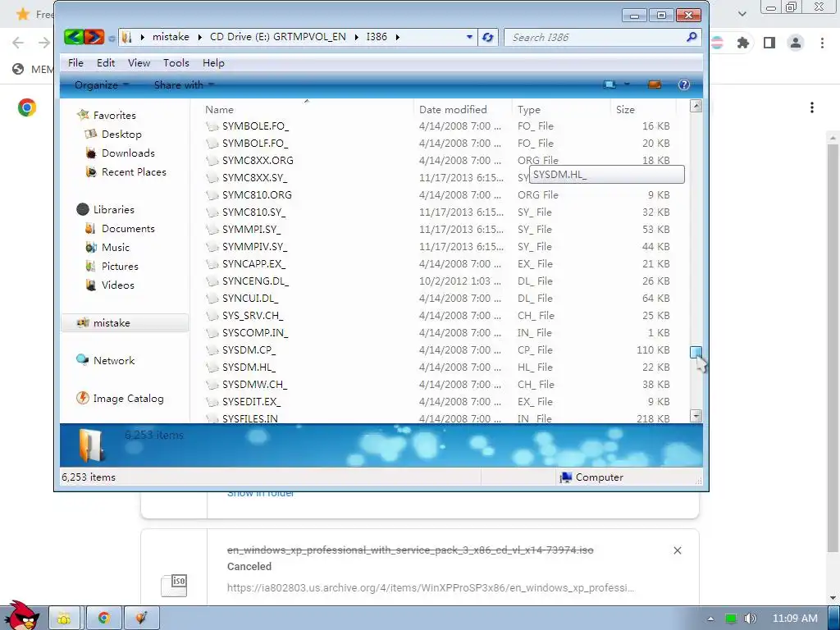Open recent pages dropdown near nav arrows
The image size is (840, 630).
pos(112,38)
